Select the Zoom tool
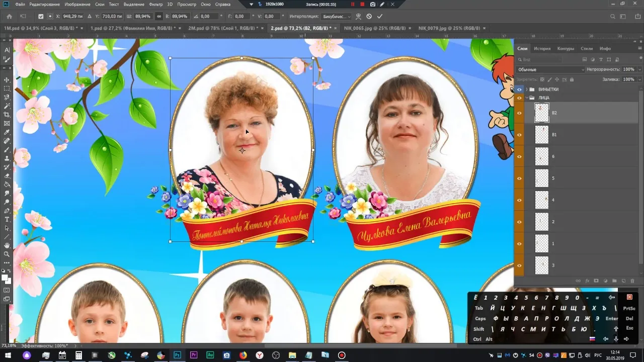644x362 pixels. pyautogui.click(x=7, y=254)
